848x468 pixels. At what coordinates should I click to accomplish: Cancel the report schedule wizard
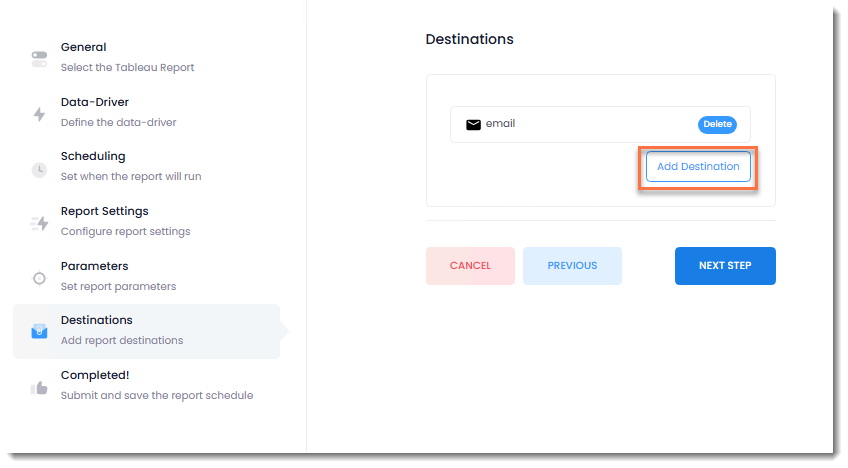(470, 266)
